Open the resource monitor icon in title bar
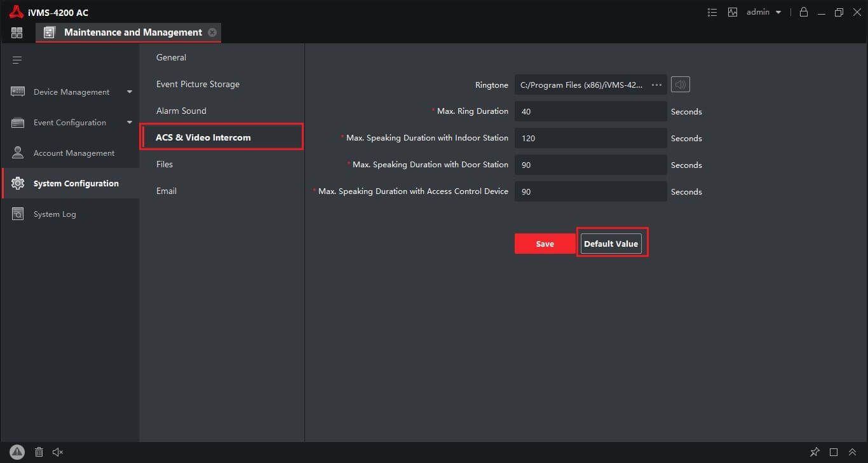Screen dimensions: 868x463 click(733, 12)
